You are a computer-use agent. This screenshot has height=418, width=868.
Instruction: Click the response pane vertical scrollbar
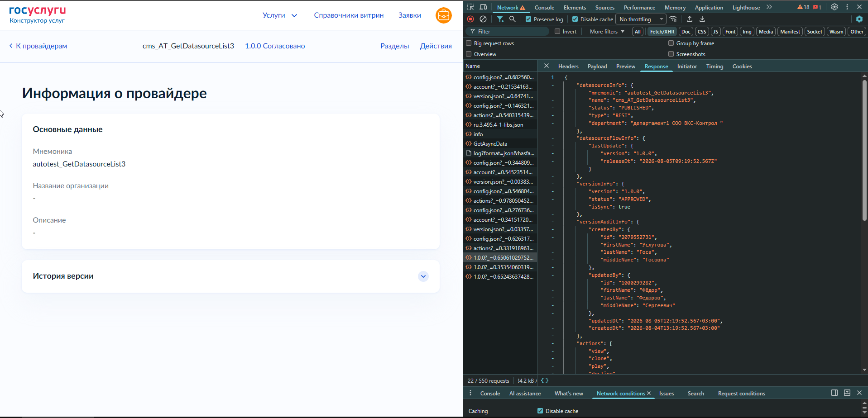coord(864,150)
